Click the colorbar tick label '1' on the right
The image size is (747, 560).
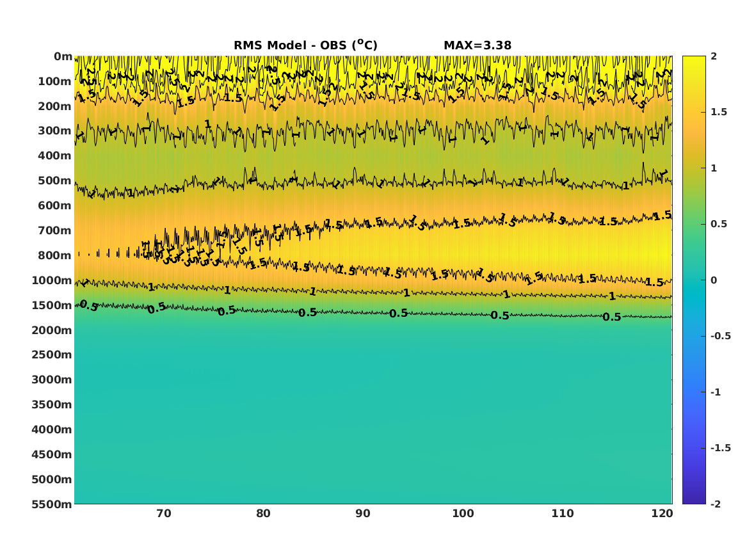coord(714,168)
